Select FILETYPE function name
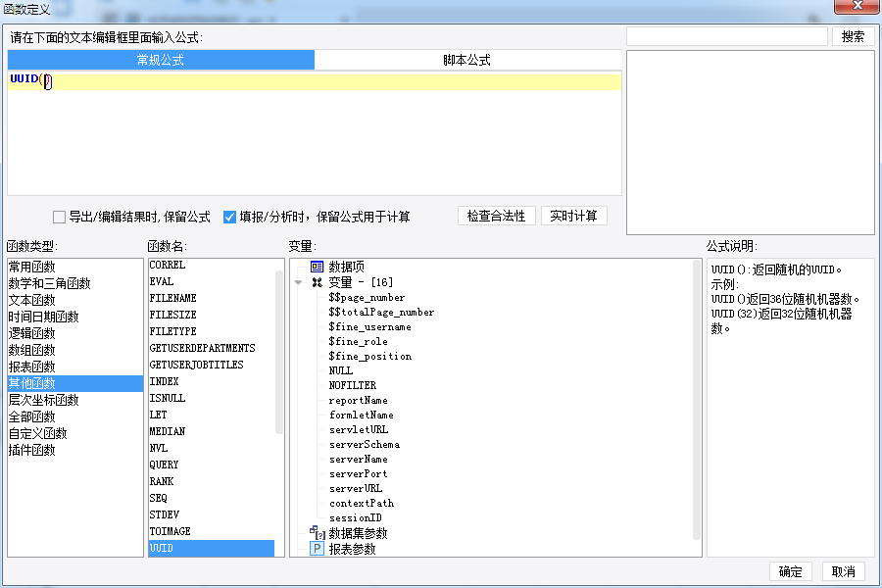 click(x=212, y=331)
